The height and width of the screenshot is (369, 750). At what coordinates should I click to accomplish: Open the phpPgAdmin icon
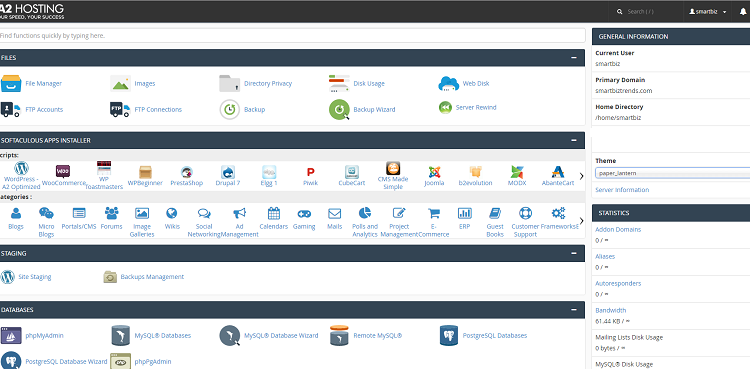click(120, 361)
